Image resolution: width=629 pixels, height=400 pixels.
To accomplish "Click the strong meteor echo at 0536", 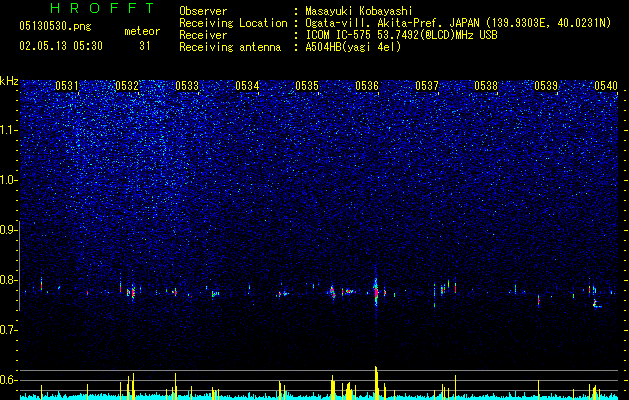I will tap(376, 292).
